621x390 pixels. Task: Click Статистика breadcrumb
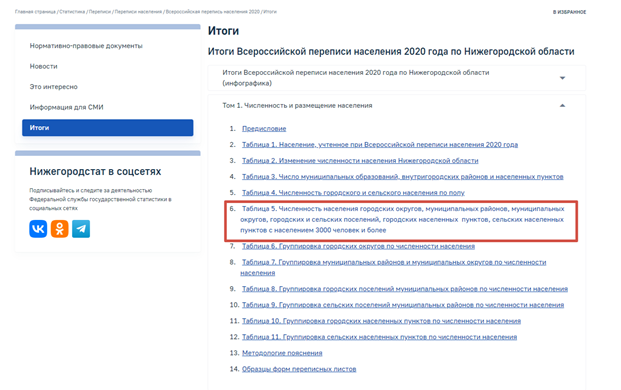[x=72, y=12]
